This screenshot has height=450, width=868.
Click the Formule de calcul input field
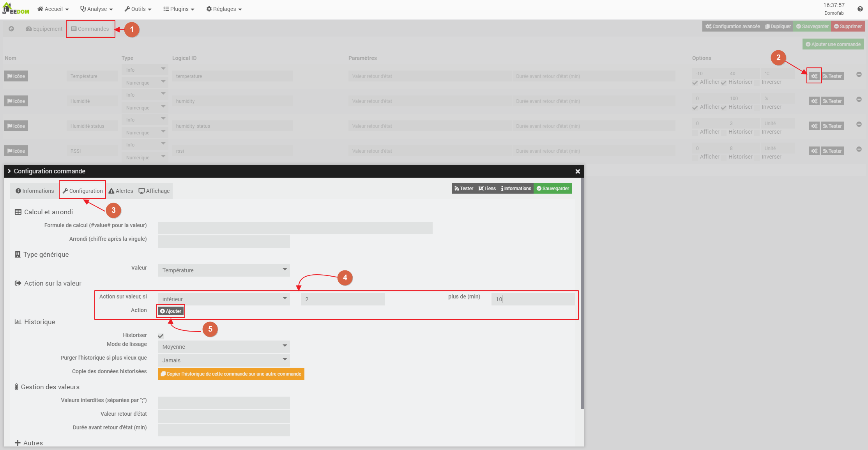(295, 228)
